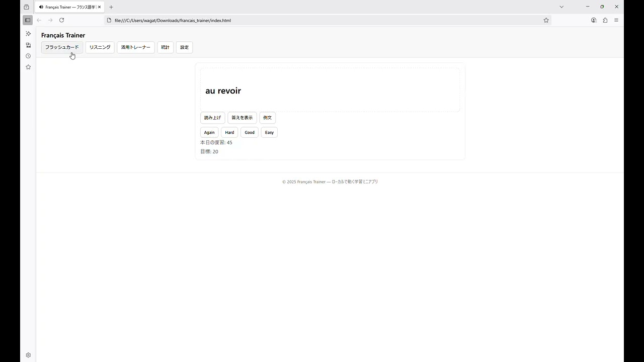Open sidebar settings gear icon

pyautogui.click(x=28, y=355)
